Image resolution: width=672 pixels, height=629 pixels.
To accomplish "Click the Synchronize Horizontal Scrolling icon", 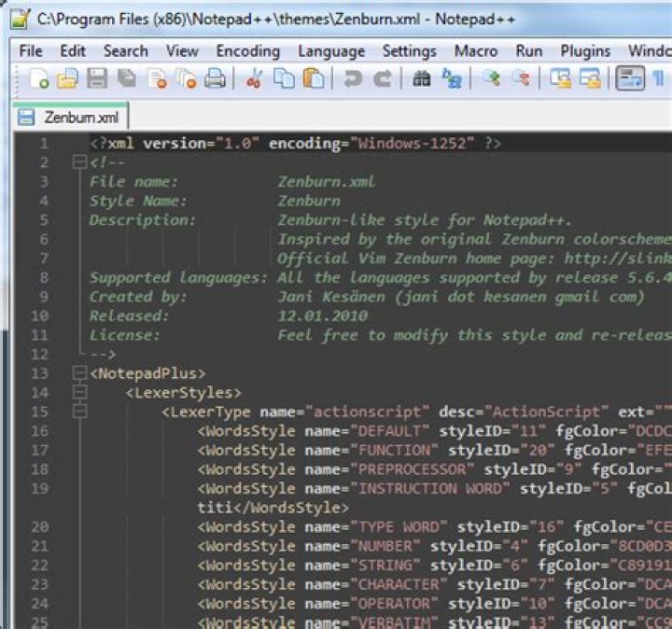I will click(590, 78).
